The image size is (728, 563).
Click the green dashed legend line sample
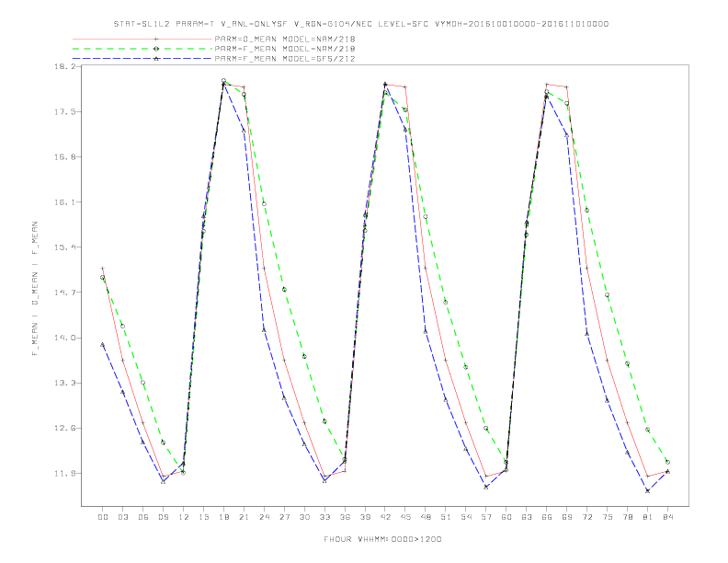click(x=142, y=49)
